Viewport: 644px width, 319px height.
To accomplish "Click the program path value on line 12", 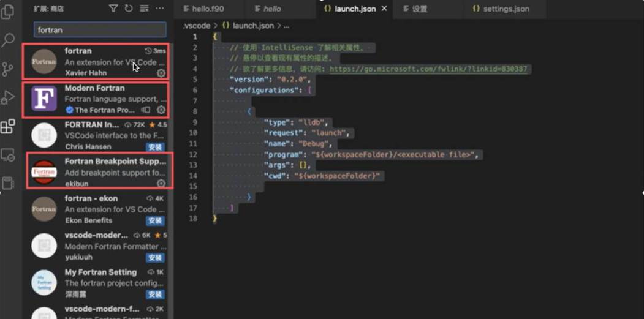I will [392, 154].
